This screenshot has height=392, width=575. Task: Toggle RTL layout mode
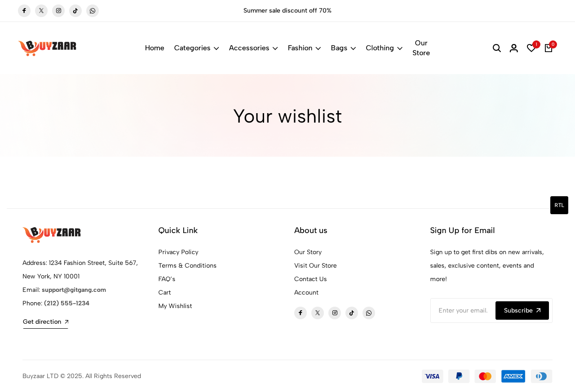pos(559,205)
